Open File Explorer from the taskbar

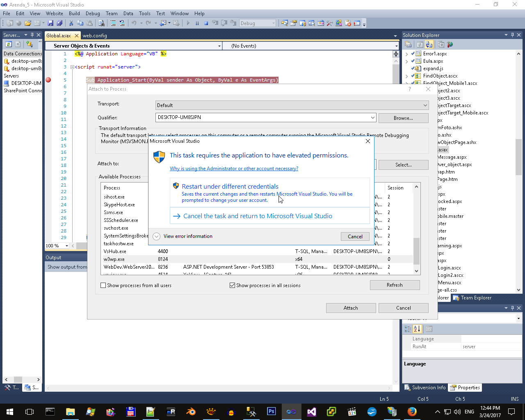coord(70,411)
